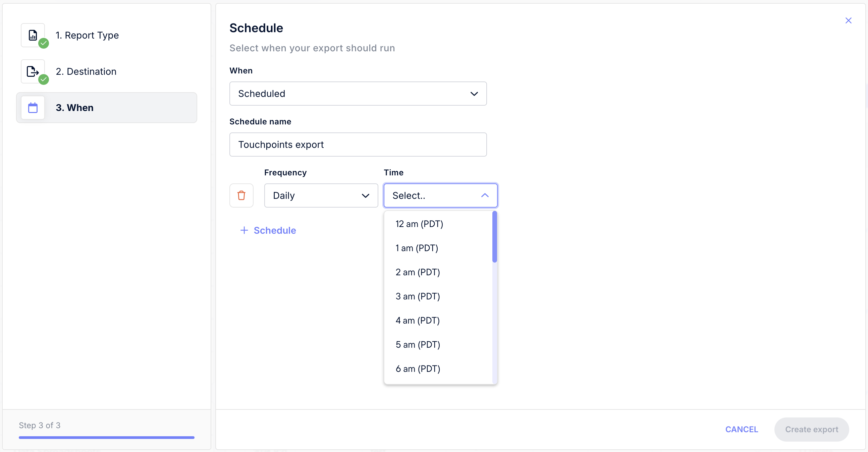The image size is (868, 452).
Task: Click the Destination export icon
Action: (33, 71)
